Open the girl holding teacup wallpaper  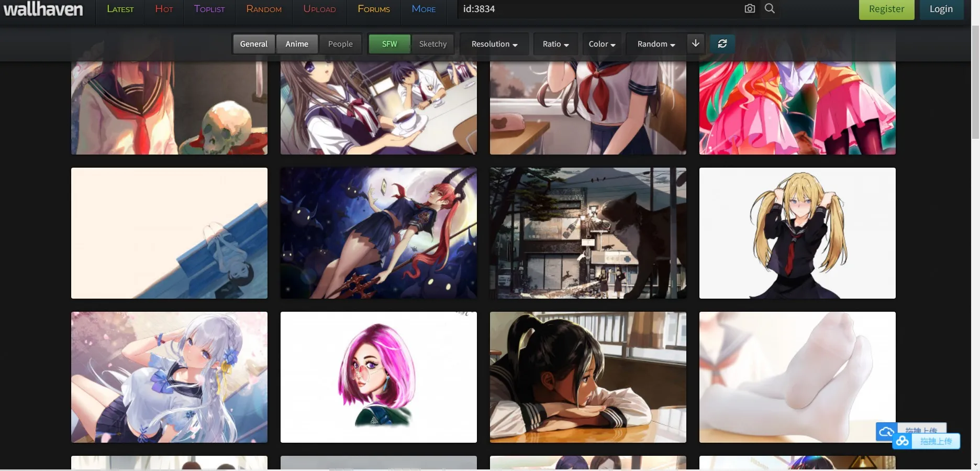tap(378, 107)
